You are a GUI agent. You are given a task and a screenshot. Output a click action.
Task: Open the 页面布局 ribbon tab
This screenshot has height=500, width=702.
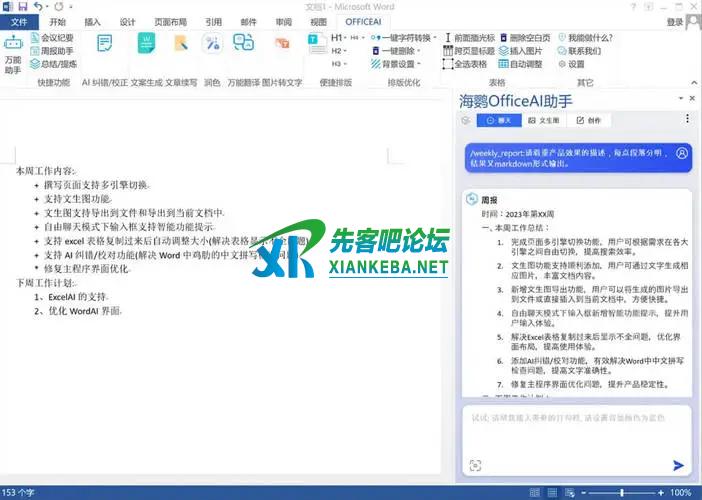coord(168,21)
